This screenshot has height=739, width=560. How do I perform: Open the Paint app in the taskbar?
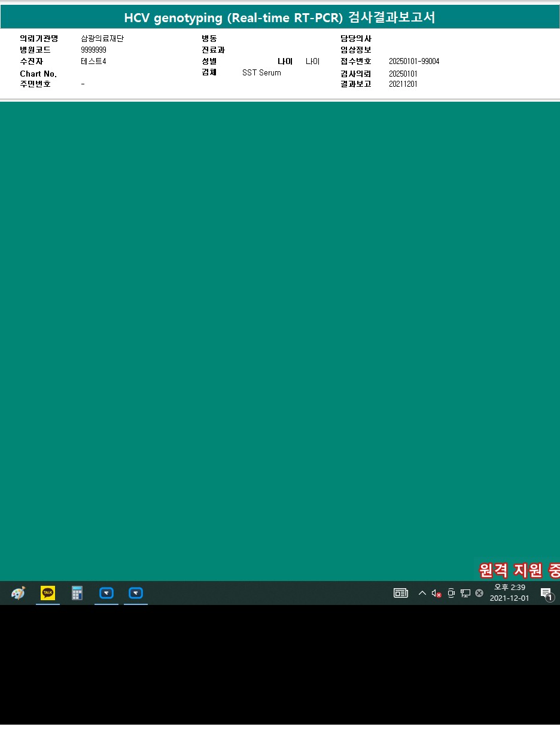coord(19,593)
